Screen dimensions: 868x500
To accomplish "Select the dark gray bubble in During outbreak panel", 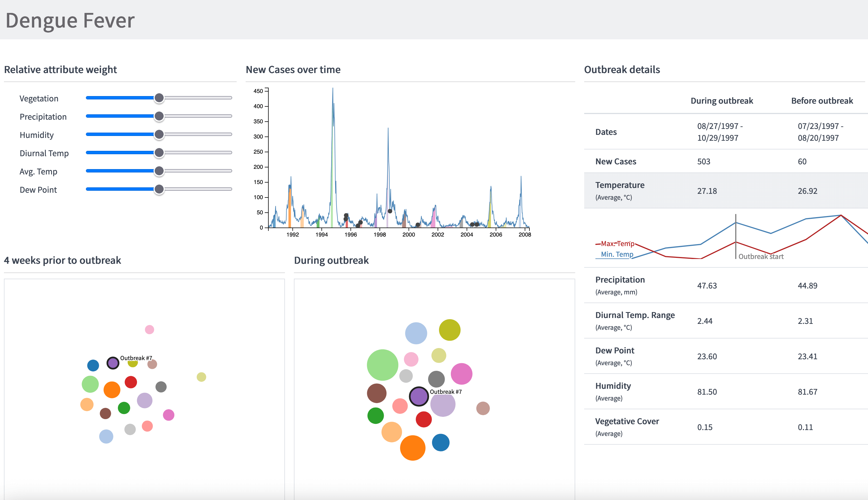I will (x=437, y=379).
